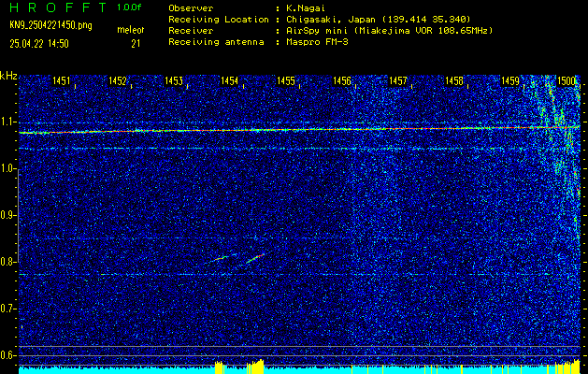588x374 pixels.
Task: Click the 1456 time marker
Action: pyautogui.click(x=342, y=80)
